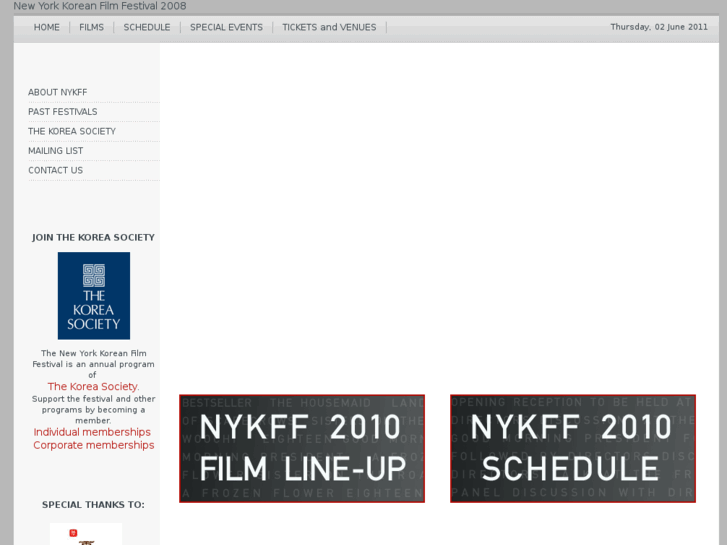Visit the PAST FESTIVALS sidebar link
This screenshot has width=727, height=545.
pos(63,112)
